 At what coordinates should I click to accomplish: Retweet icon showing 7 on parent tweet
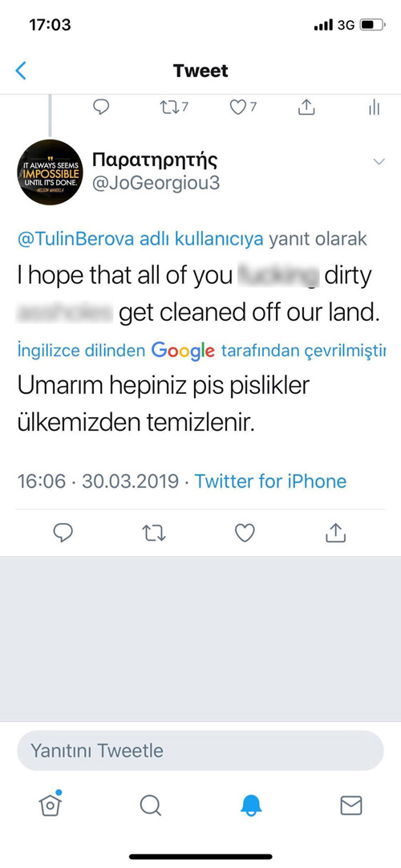pos(174,107)
